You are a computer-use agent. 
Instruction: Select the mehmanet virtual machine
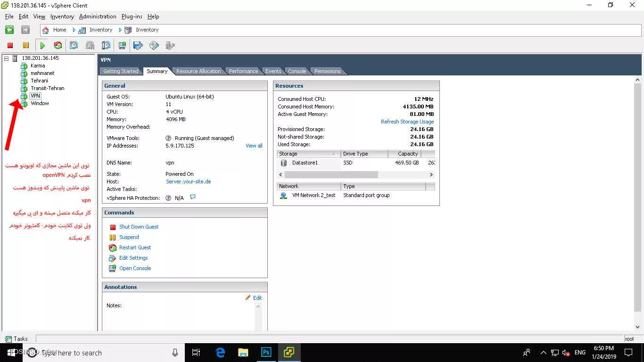[x=42, y=73]
